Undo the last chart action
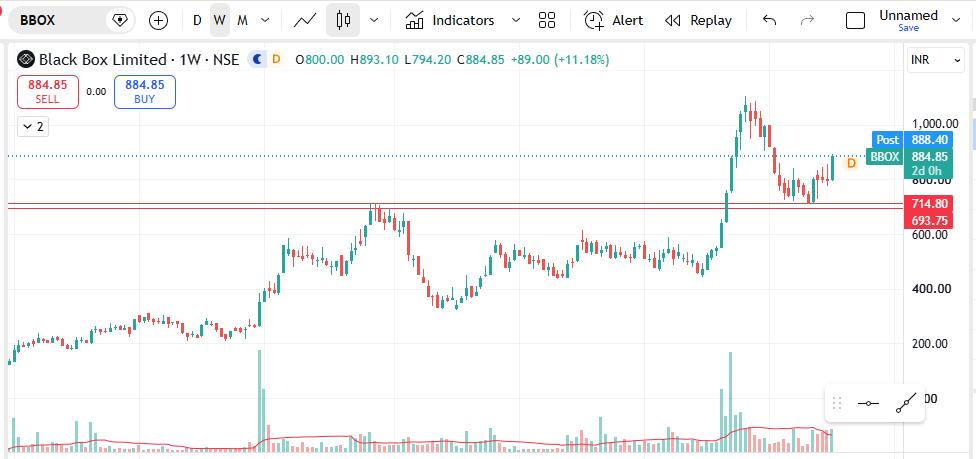The image size is (976, 459). tap(769, 21)
